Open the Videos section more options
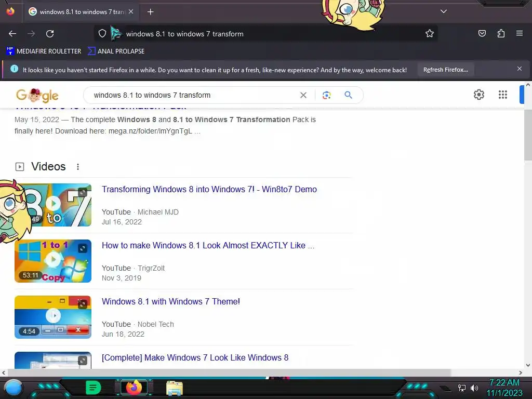This screenshot has height=399, width=532. coord(78,167)
